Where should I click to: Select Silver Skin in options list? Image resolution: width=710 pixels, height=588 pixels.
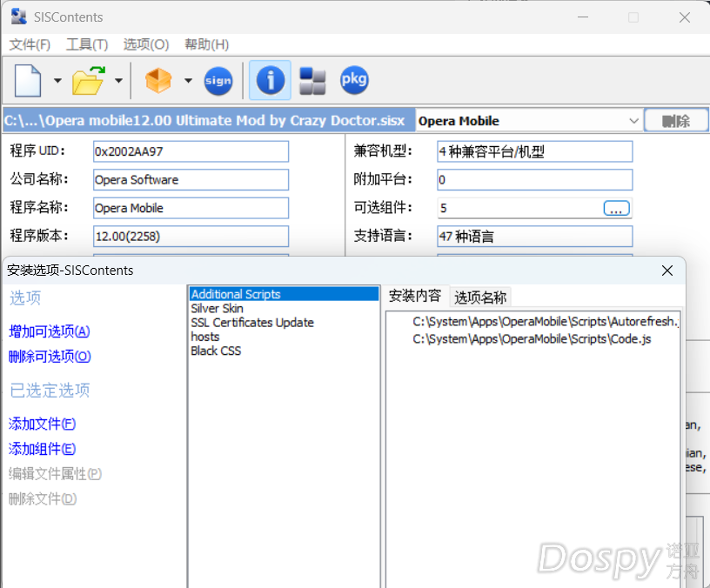point(284,308)
